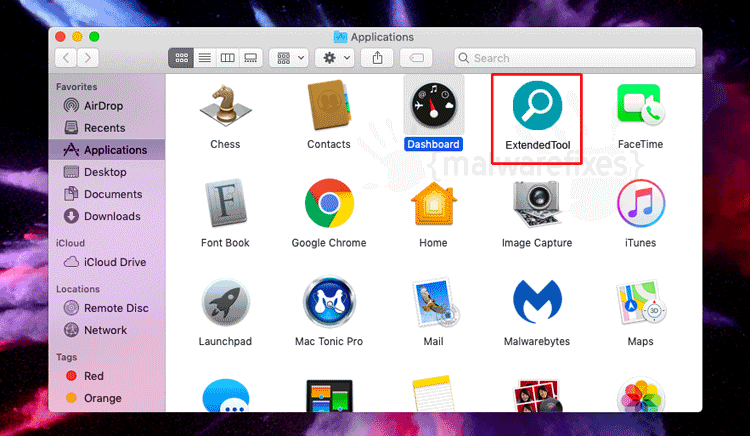The height and width of the screenshot is (436, 750).
Task: Open the Home app icon
Action: pos(433,203)
